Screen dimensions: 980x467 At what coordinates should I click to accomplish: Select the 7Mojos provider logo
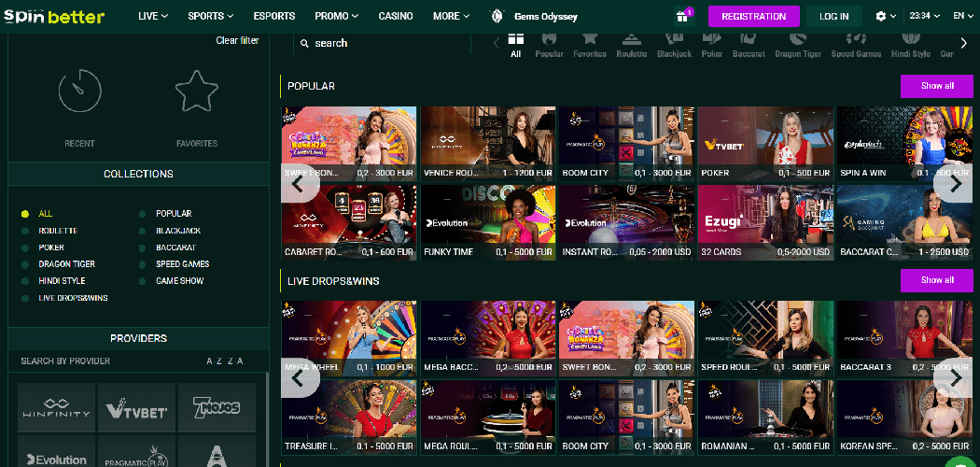pos(217,408)
